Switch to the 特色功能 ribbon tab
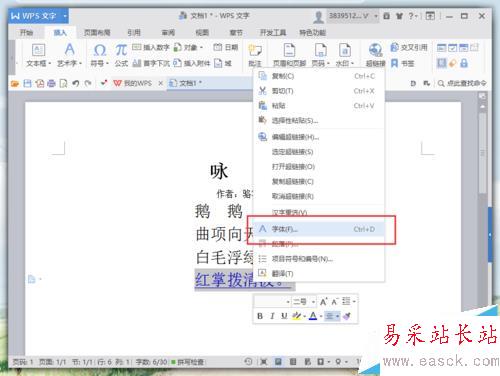500x376 pixels. click(312, 33)
